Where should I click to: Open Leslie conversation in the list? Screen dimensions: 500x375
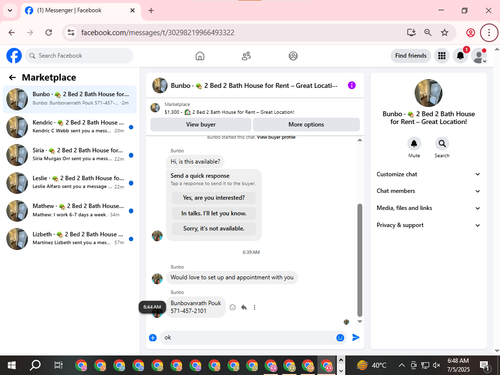coord(70,183)
